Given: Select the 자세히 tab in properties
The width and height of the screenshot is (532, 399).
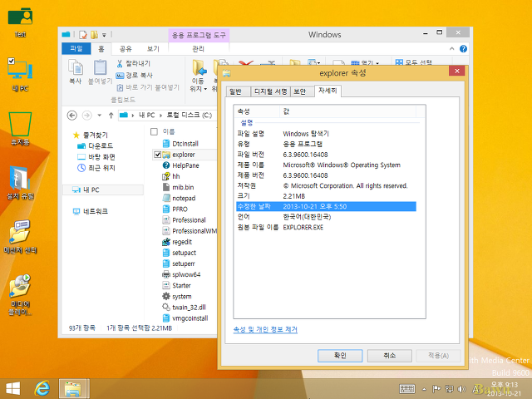Looking at the screenshot, I should coord(328,91).
